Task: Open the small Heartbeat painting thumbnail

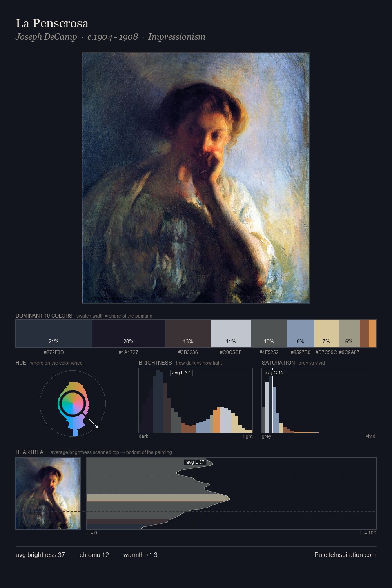Action: tap(48, 494)
